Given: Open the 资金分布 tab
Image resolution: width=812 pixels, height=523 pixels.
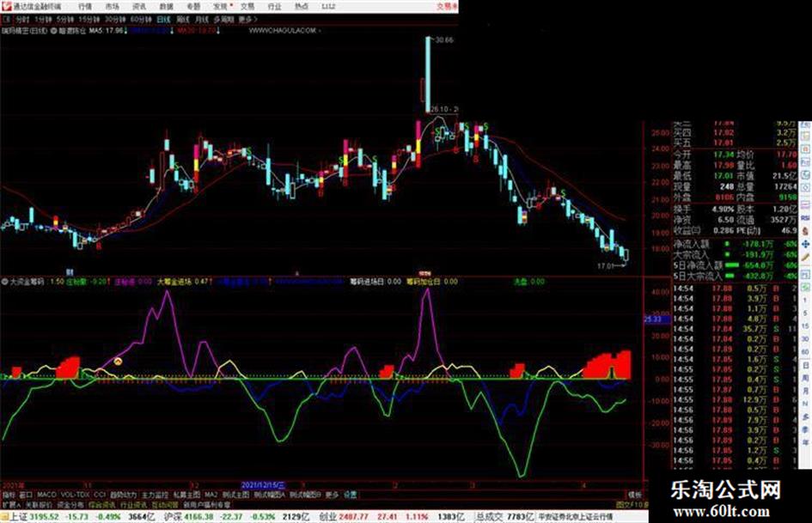Looking at the screenshot, I should point(70,504).
